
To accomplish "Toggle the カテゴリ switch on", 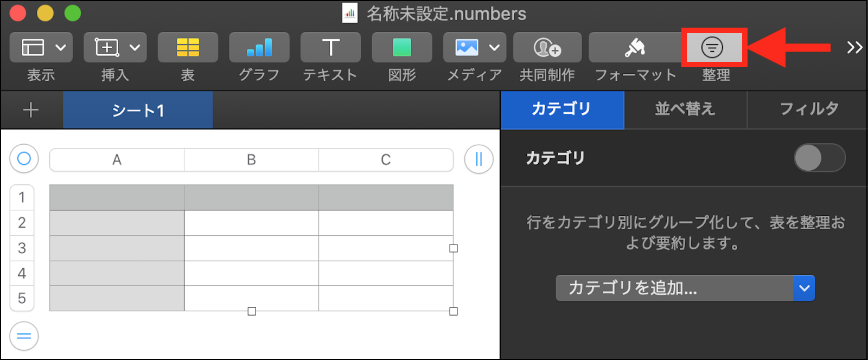I will tap(819, 158).
